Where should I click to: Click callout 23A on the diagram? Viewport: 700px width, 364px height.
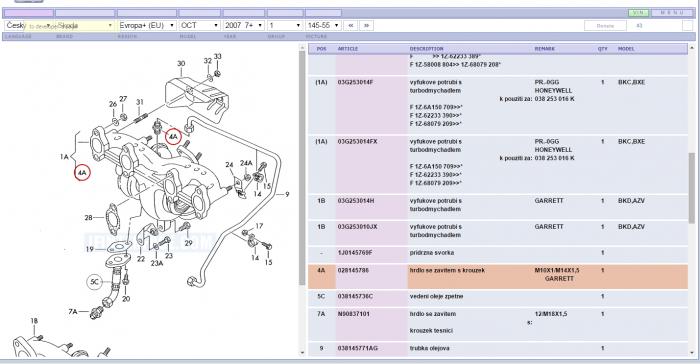(157, 264)
